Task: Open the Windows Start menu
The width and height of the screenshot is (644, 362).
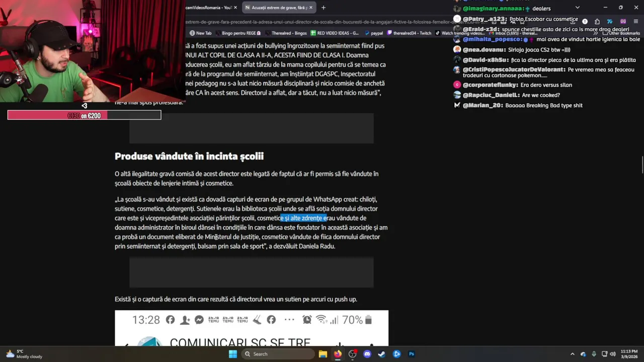Action: coord(232,354)
